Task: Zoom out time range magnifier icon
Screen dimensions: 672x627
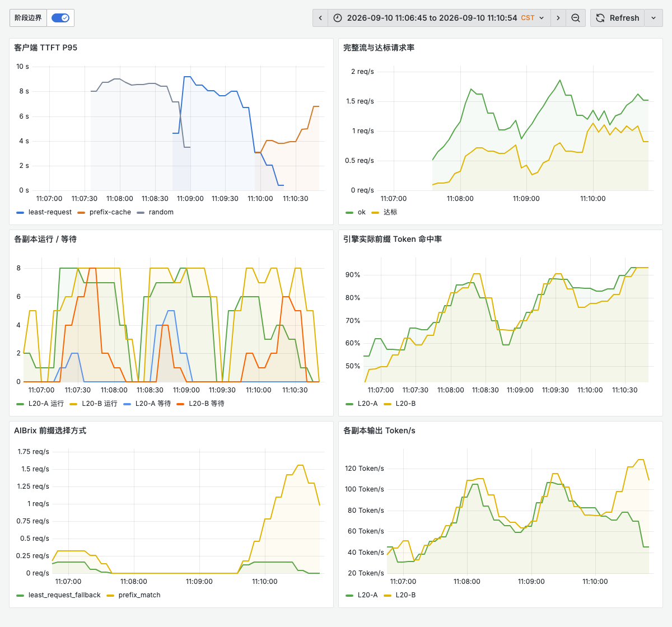Action: click(x=576, y=18)
